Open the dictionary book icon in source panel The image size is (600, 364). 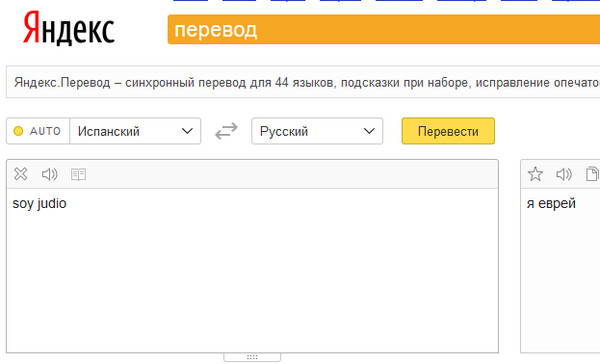point(78,175)
